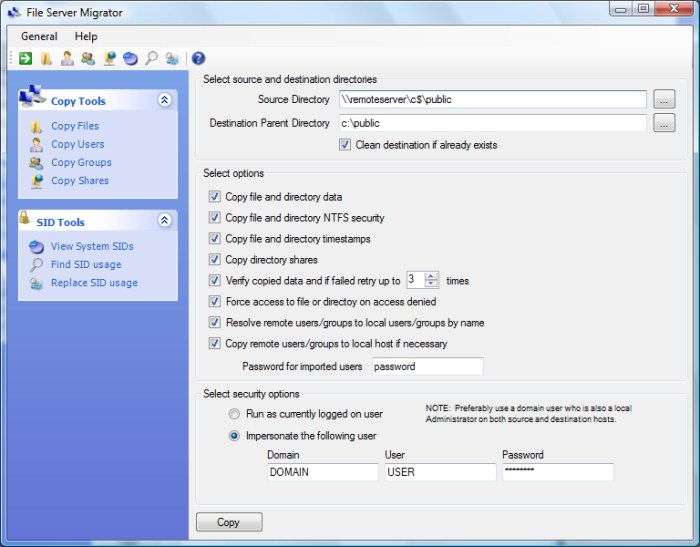700x547 pixels.
Task: Click the Copy Files toolbar icon
Action: click(x=46, y=59)
